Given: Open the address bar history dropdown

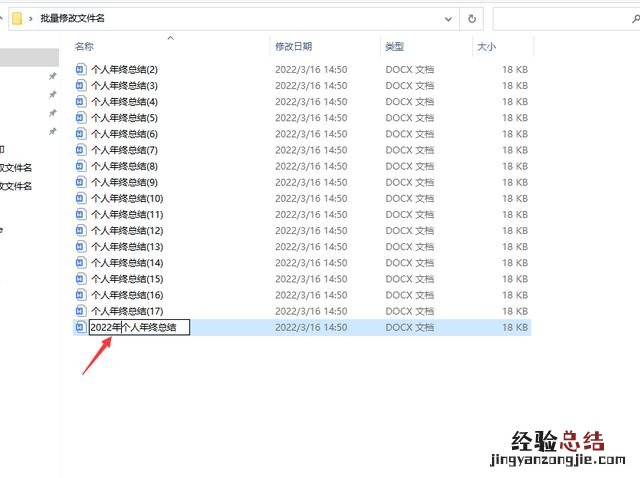Looking at the screenshot, I should click(x=448, y=19).
